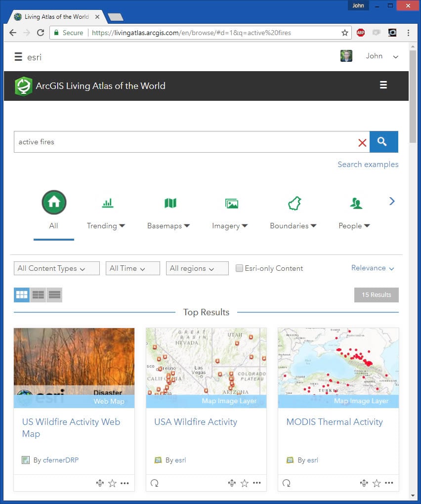Viewport: 421px width, 504px height.
Task: Open the All regions dropdown
Action: pos(197,268)
